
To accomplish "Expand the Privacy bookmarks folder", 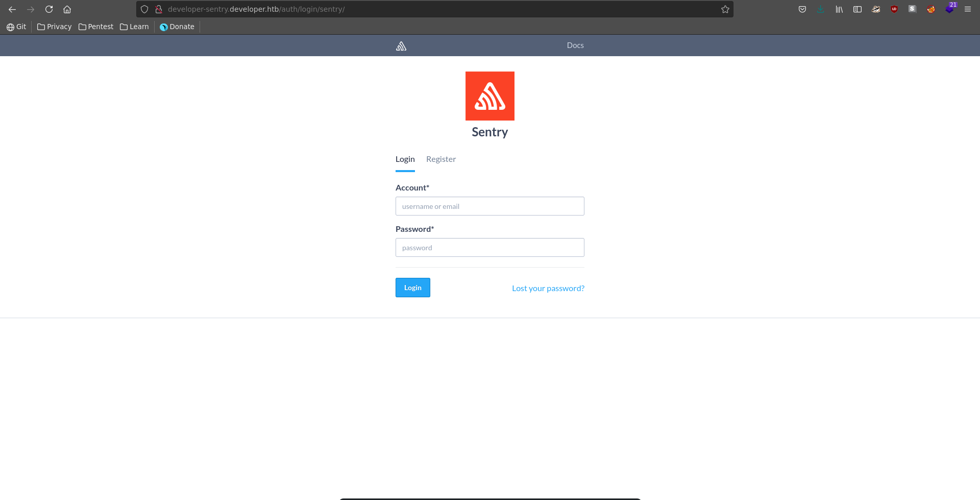I will click(55, 27).
